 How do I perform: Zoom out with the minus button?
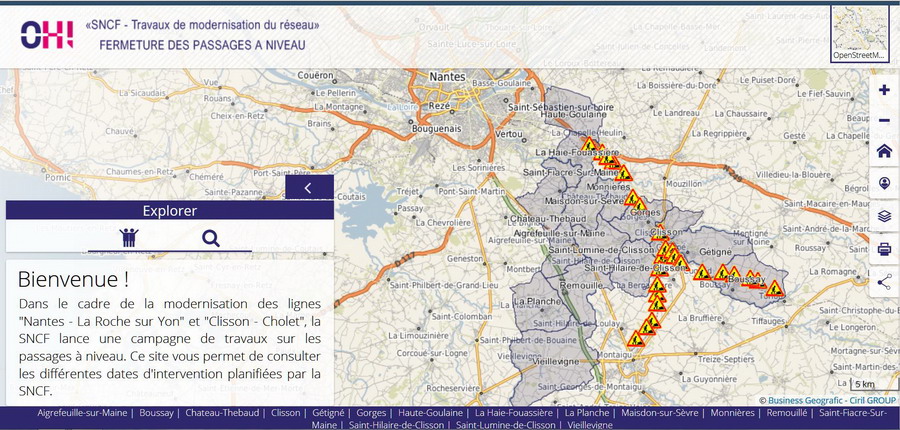884,121
